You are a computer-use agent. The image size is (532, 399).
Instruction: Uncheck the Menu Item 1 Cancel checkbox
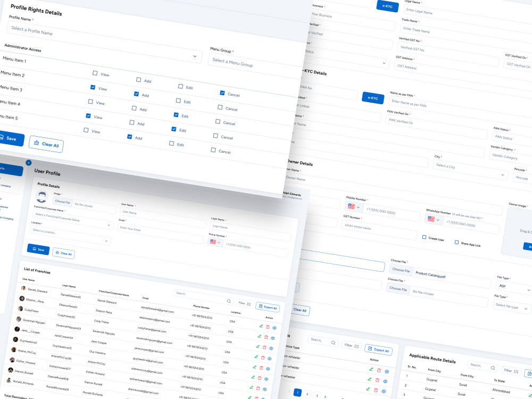pyautogui.click(x=222, y=93)
